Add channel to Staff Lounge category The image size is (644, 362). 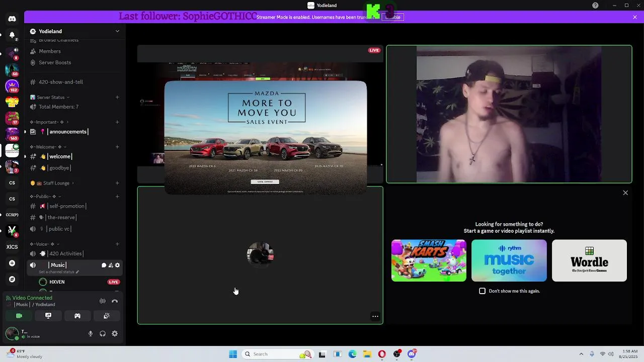tap(117, 183)
